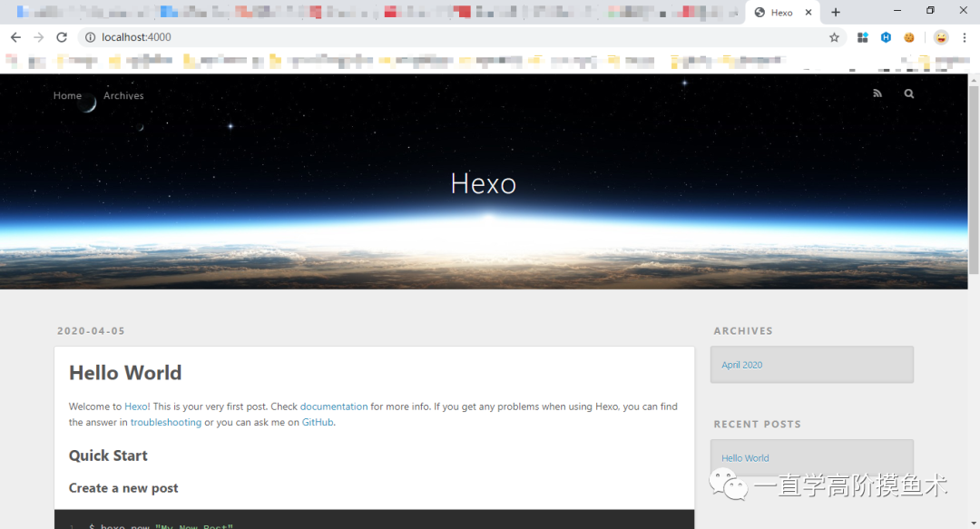Follow the Hexo link in post text
The image size is (980, 529).
tap(135, 407)
